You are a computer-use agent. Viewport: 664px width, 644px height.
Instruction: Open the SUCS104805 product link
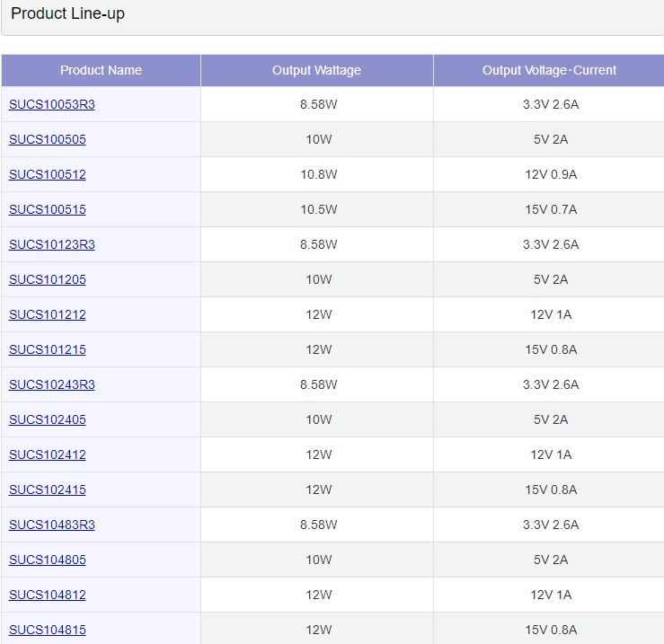click(x=48, y=560)
